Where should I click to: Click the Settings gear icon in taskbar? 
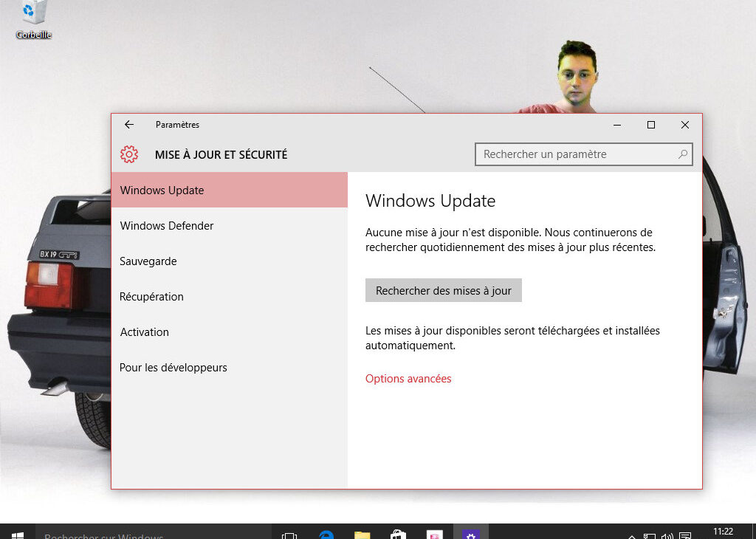click(470, 534)
